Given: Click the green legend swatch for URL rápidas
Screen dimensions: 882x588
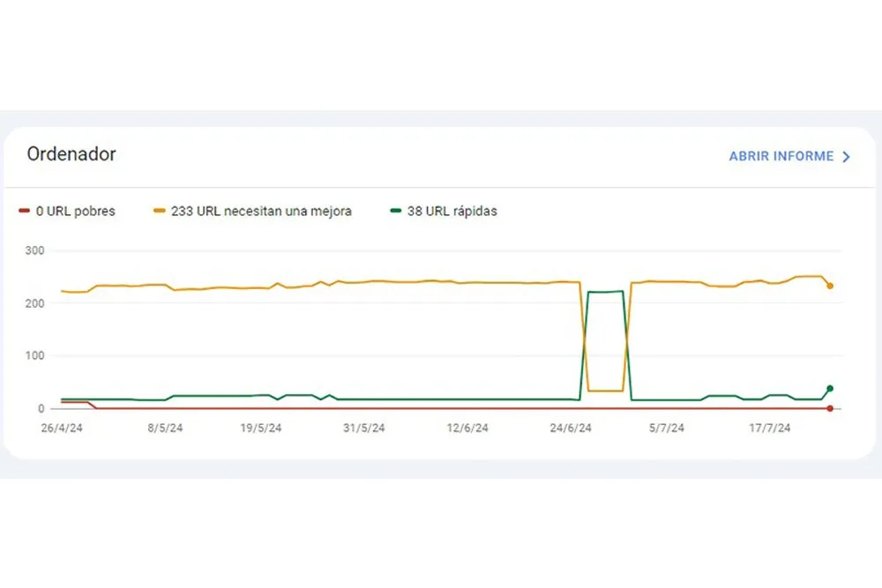Looking at the screenshot, I should 395,211.
